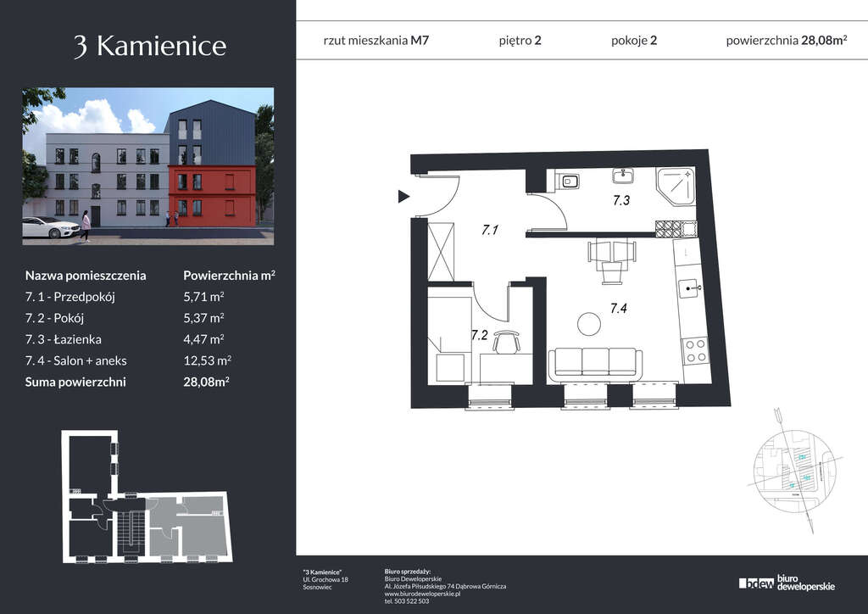Select the desk chair in room 7.2
The width and height of the screenshot is (868, 614).
505,341
